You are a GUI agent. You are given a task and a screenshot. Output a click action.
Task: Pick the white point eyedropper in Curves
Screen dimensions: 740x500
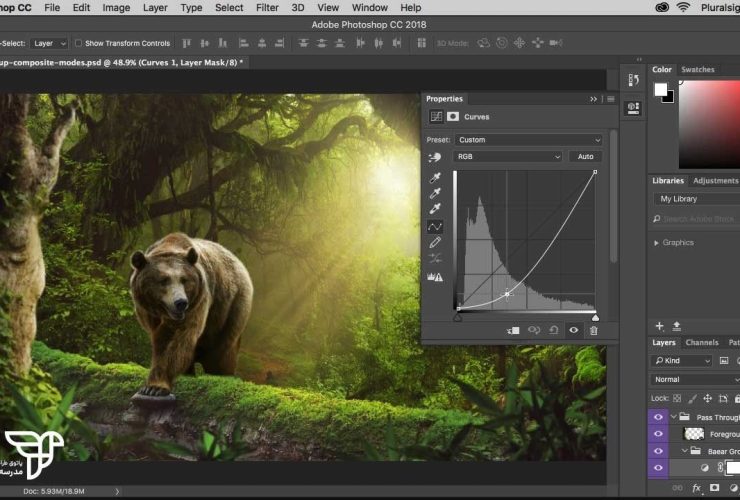coord(435,209)
